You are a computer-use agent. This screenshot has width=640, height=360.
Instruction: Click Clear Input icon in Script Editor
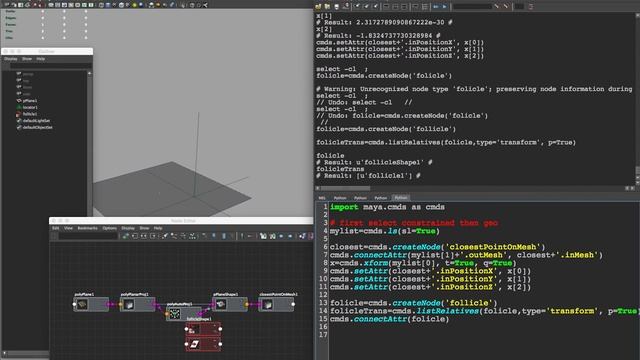click(x=366, y=7)
